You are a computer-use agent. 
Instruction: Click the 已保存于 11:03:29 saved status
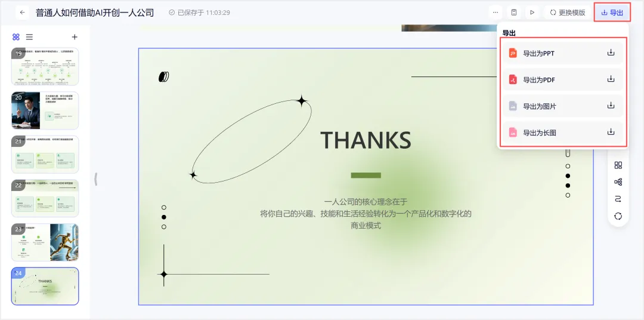[x=200, y=13]
